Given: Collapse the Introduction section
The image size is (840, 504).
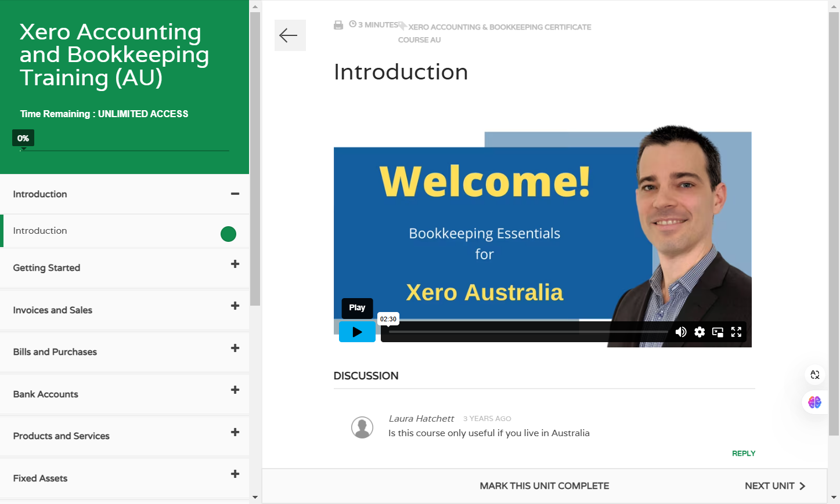Looking at the screenshot, I should pos(235,194).
